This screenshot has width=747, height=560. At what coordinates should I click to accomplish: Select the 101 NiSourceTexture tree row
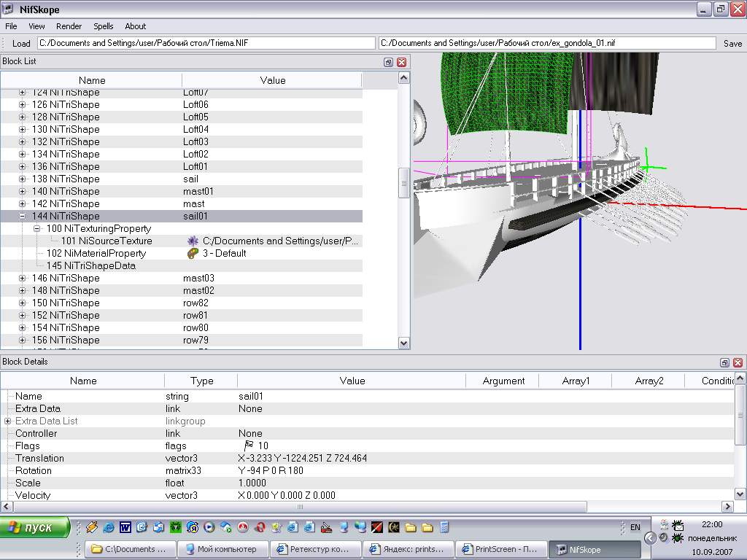181,241
